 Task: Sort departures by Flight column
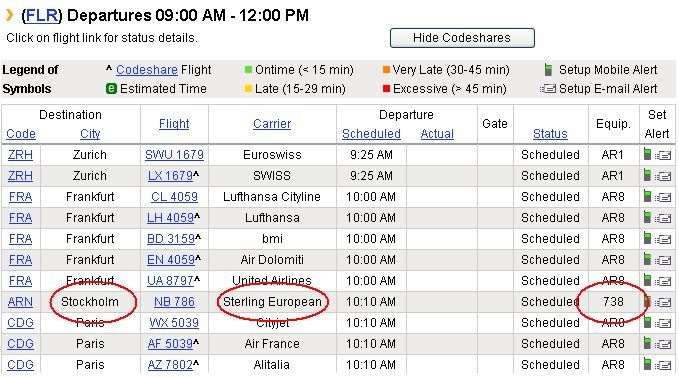(174, 124)
